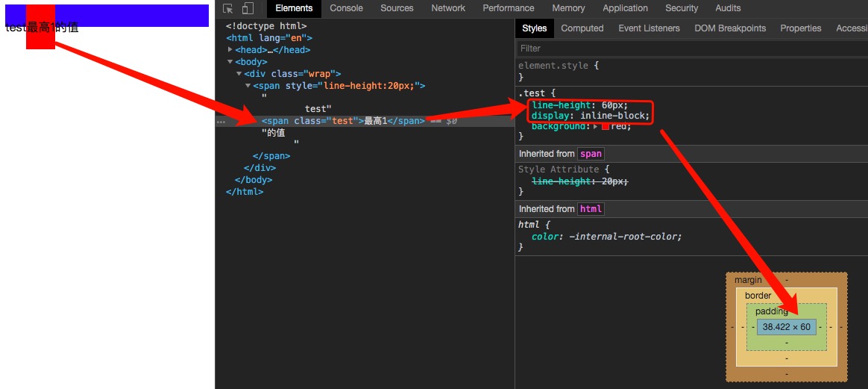Click the 38.422 × 60 content box
868x389 pixels.
point(786,327)
